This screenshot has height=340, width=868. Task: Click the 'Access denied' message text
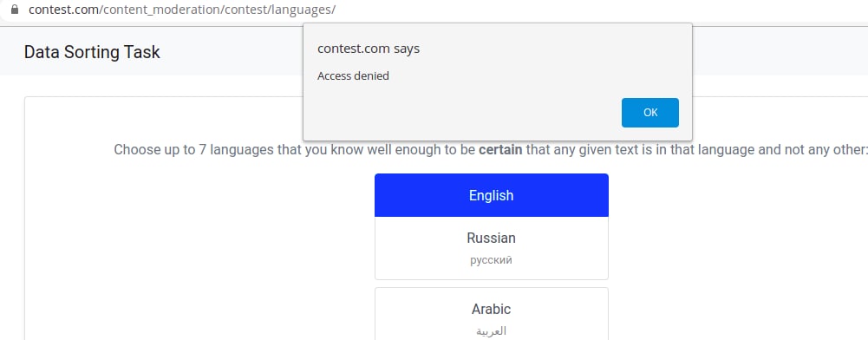[353, 75]
